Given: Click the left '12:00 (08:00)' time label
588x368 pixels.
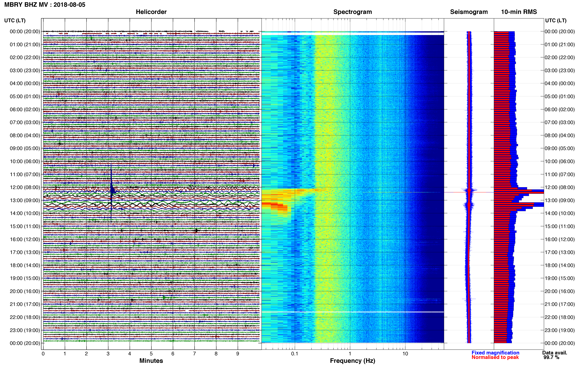Looking at the screenshot, I should [x=25, y=187].
